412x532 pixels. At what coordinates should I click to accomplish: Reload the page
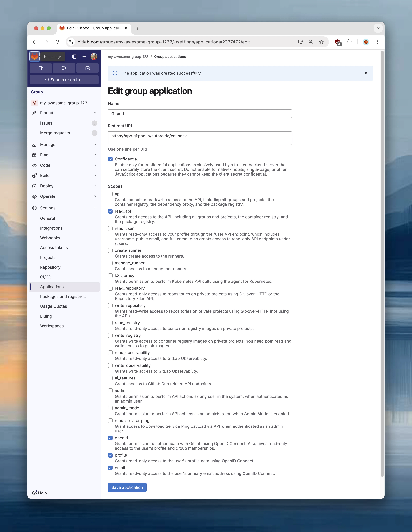(x=57, y=42)
